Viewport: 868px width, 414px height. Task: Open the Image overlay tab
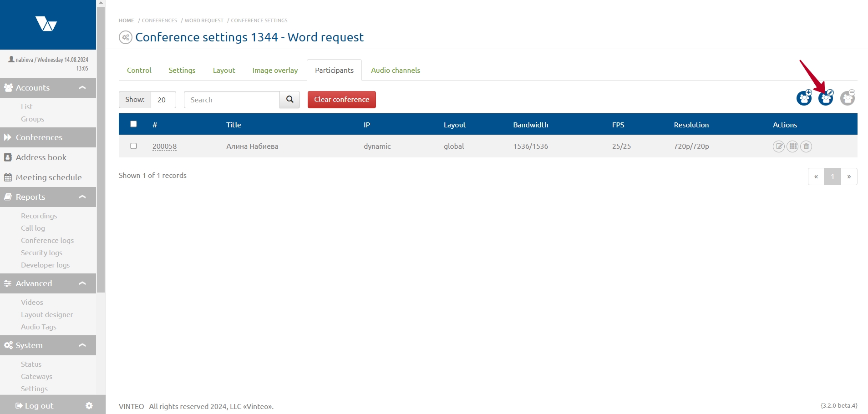click(275, 70)
